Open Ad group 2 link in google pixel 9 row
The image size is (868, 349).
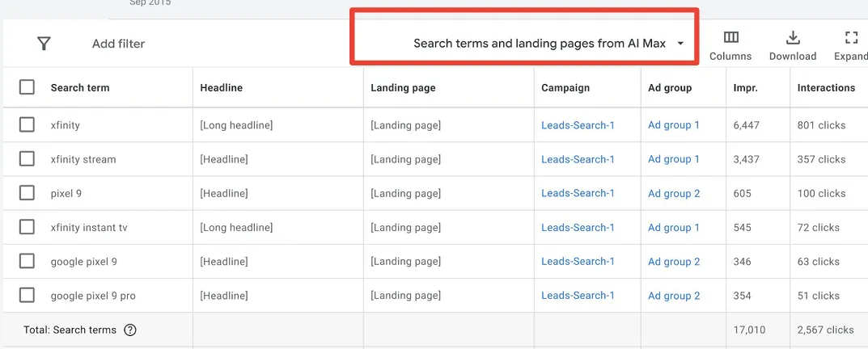tap(674, 261)
